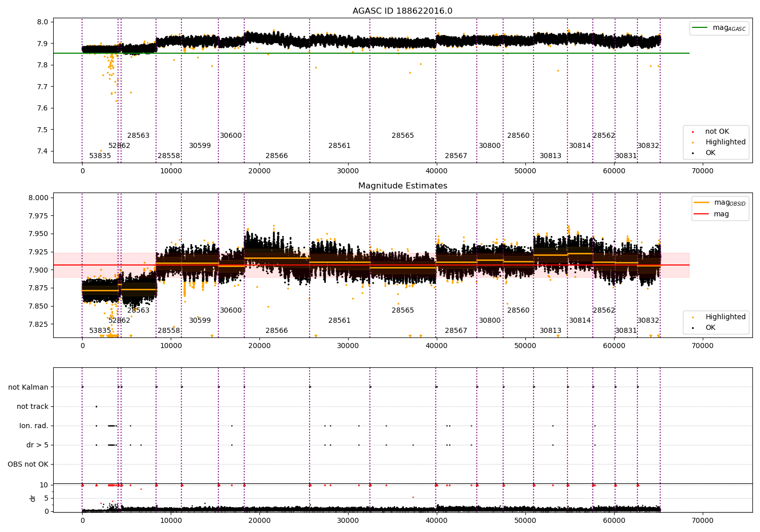Select the 'not OK' legend entry
This screenshot has height=532, width=760.
[717, 132]
